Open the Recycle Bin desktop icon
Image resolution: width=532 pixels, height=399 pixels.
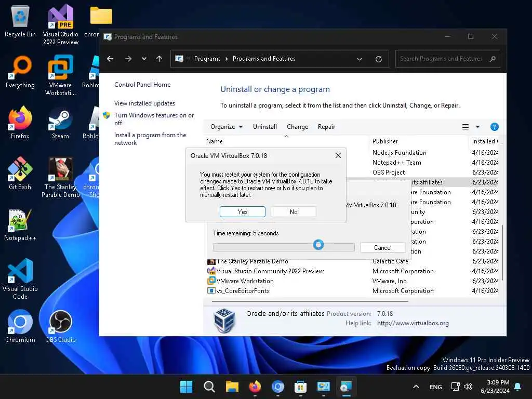pyautogui.click(x=20, y=21)
